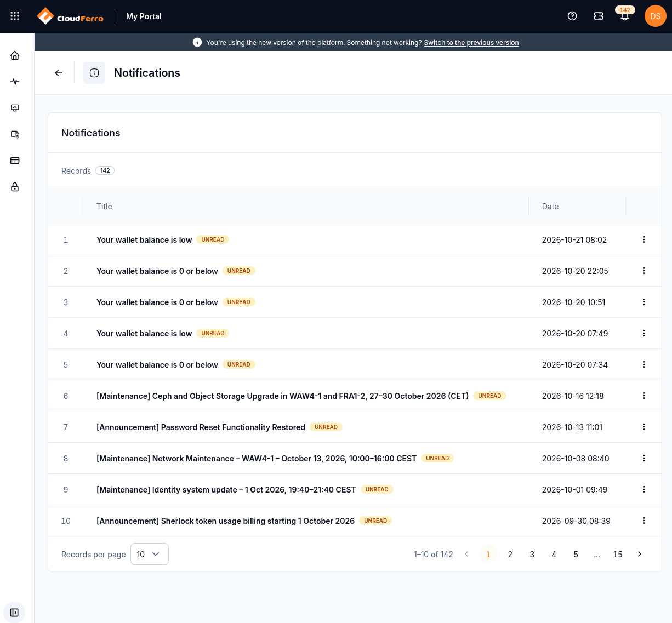Open the 2026-10-21 wallet balance low notification
Viewport: 672px width, 623px height.
click(x=144, y=239)
